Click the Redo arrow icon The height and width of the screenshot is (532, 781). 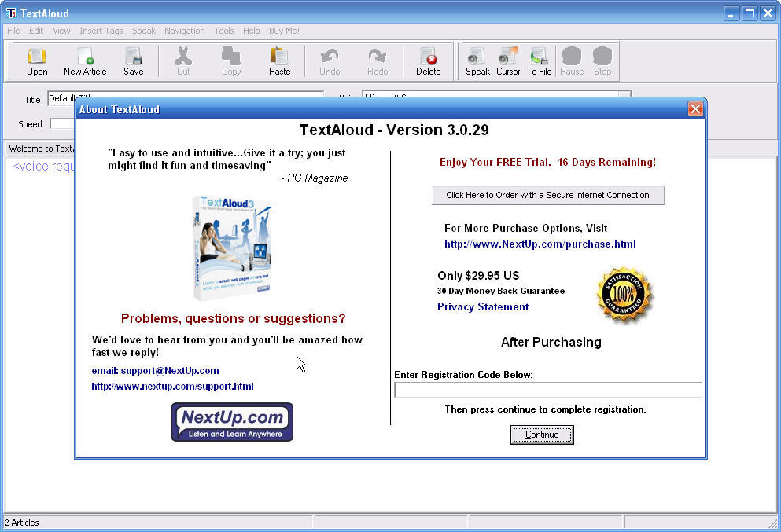pos(378,61)
